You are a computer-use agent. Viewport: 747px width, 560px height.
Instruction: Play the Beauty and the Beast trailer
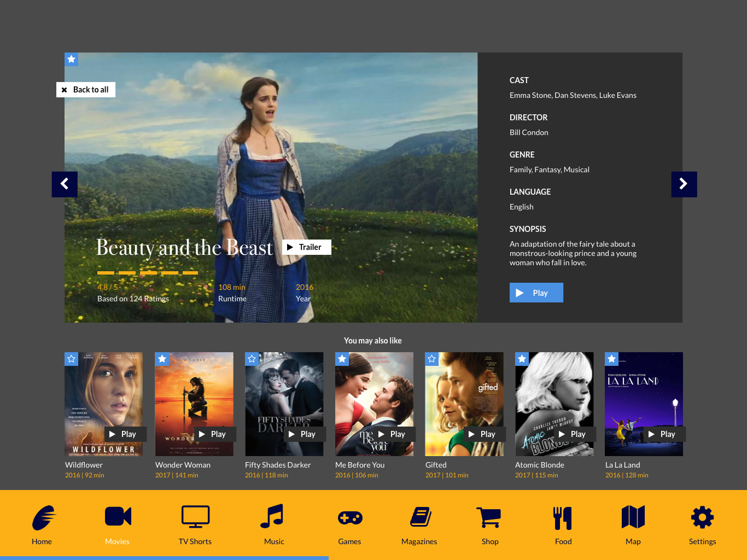click(307, 247)
